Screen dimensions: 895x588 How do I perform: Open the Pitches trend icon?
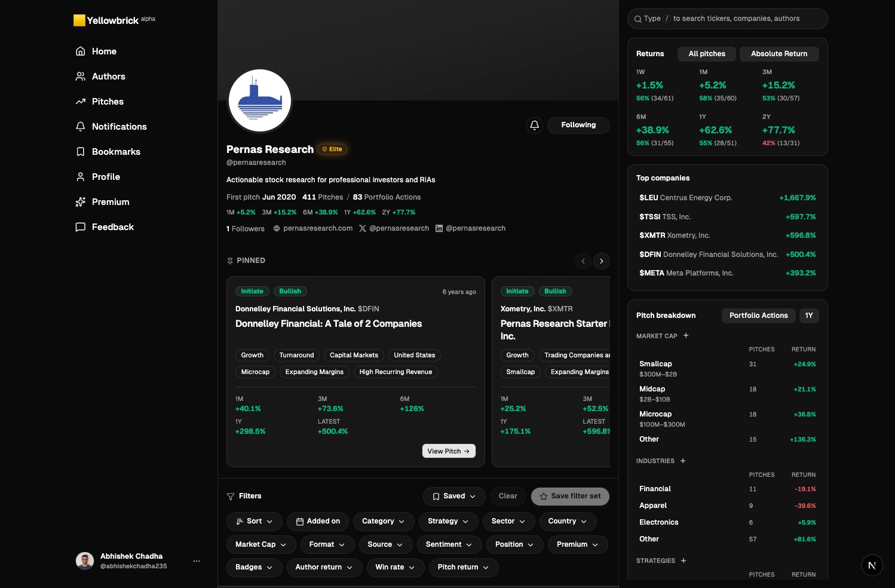81,102
